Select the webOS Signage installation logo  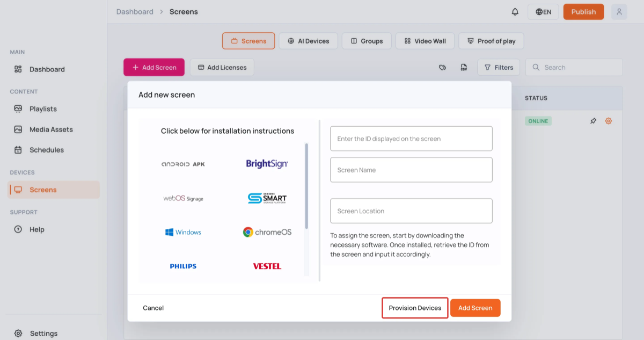tap(183, 198)
